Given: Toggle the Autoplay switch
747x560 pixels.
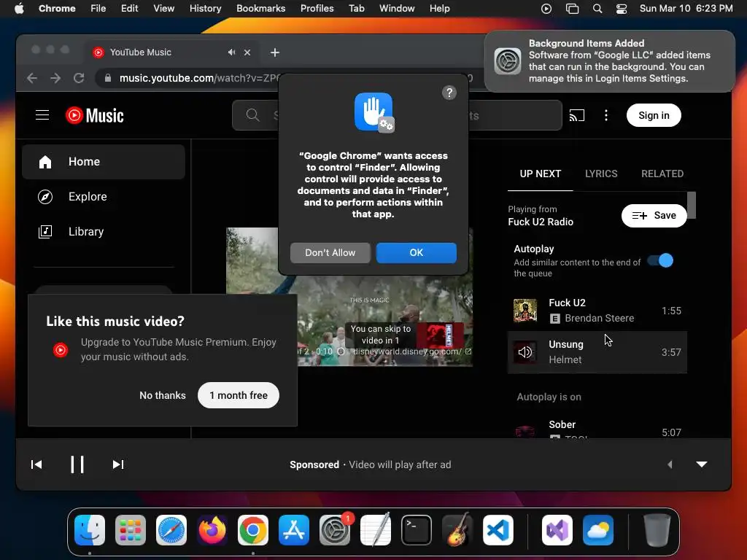Looking at the screenshot, I should [x=660, y=260].
